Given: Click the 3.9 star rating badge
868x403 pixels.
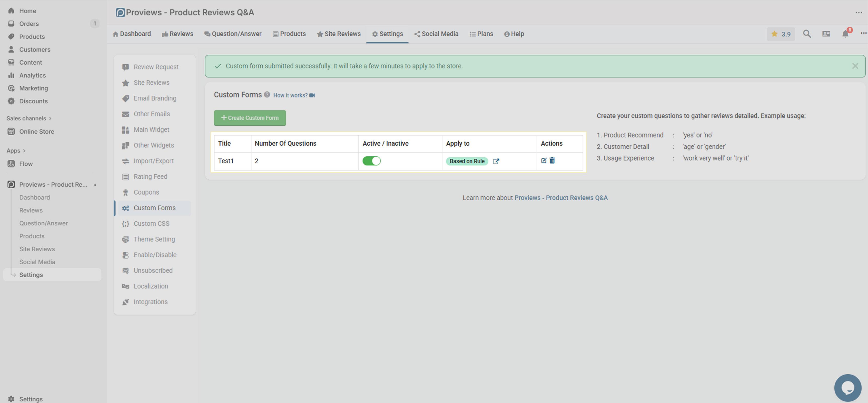Looking at the screenshot, I should [x=781, y=34].
